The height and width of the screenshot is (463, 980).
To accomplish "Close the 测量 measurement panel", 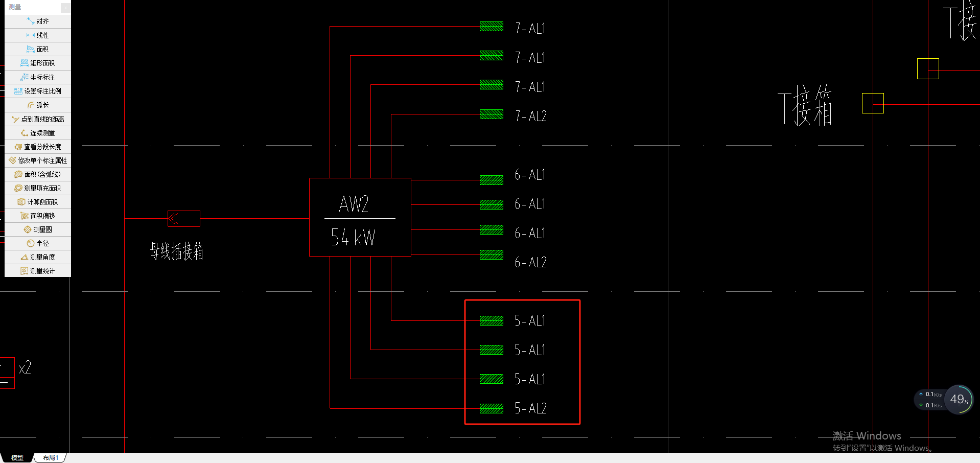I will pyautogui.click(x=65, y=7).
